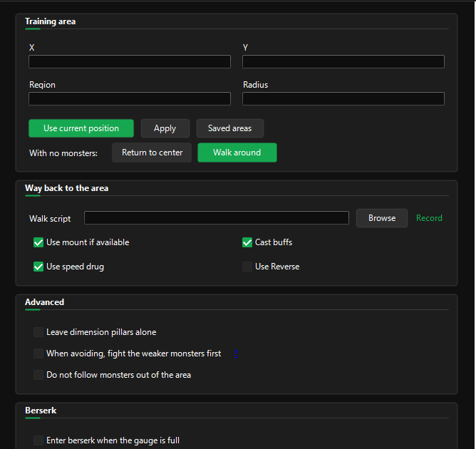Select Return to center option

click(x=152, y=153)
